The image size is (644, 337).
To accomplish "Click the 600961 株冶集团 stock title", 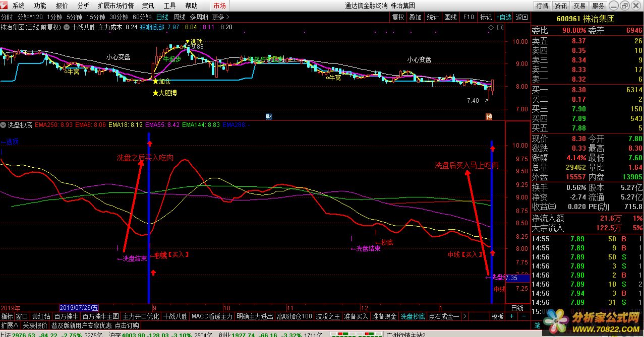I will 586,19.
